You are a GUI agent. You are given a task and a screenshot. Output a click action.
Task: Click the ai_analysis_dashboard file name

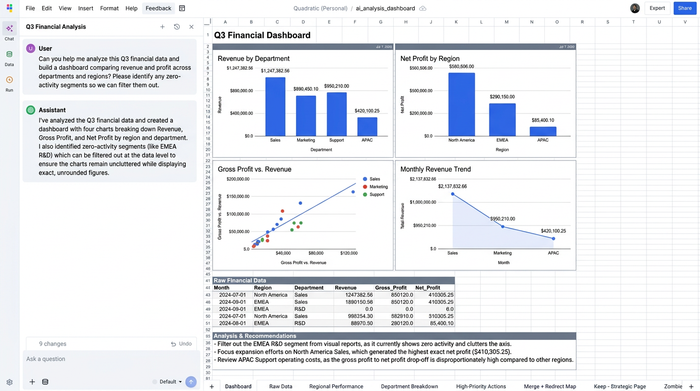(385, 8)
